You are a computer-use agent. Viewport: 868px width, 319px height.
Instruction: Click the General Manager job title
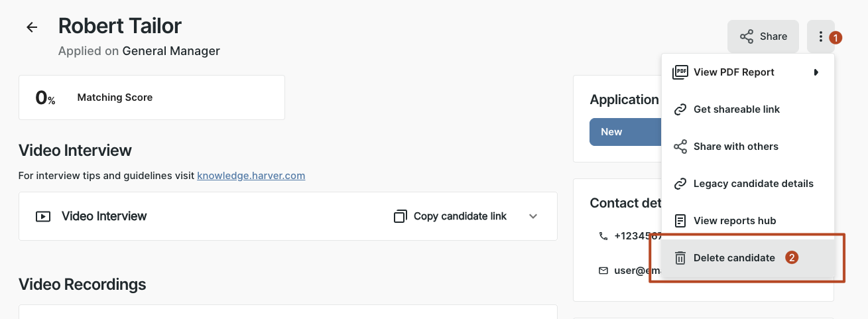171,51
